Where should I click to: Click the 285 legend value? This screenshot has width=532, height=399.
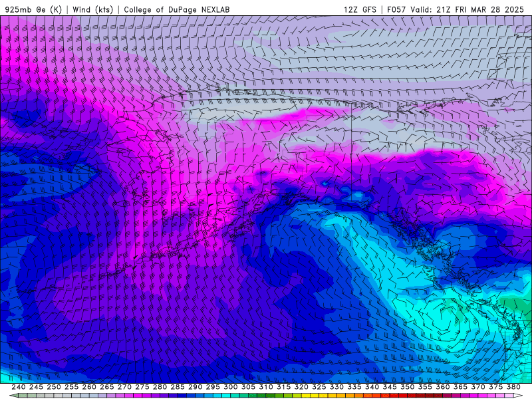coord(178,387)
